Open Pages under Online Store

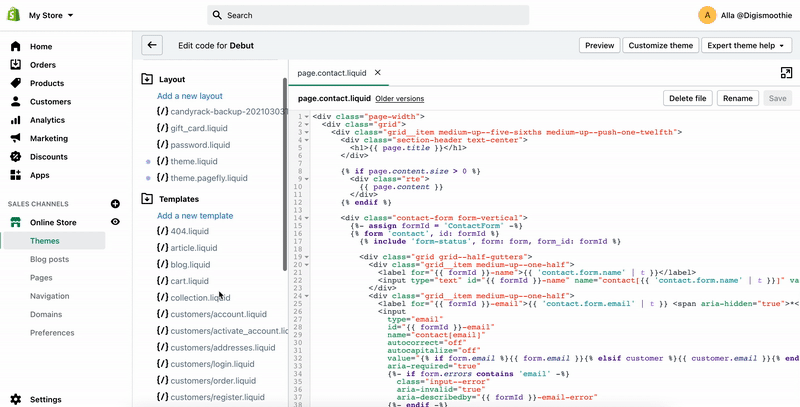click(x=41, y=277)
